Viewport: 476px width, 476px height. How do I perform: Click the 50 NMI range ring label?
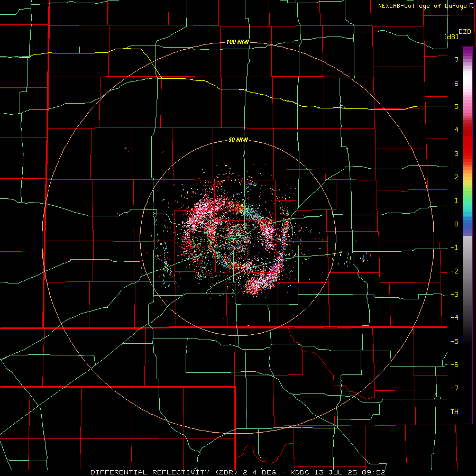pos(237,140)
